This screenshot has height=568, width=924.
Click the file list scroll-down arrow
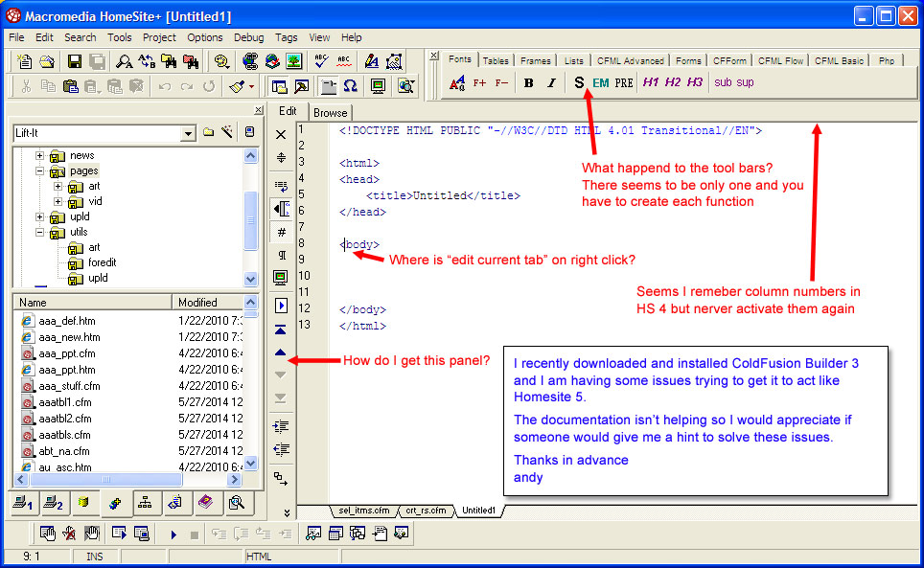tap(250, 464)
